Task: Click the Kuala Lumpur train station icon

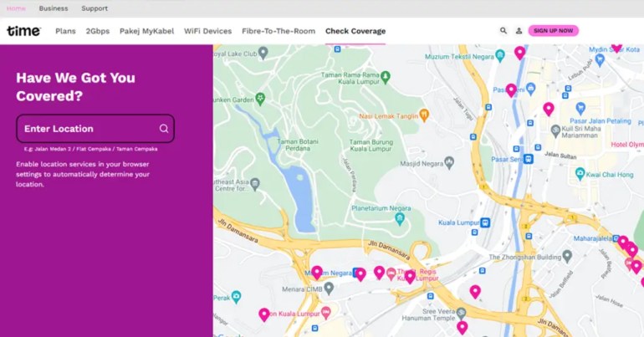Action: tap(485, 222)
